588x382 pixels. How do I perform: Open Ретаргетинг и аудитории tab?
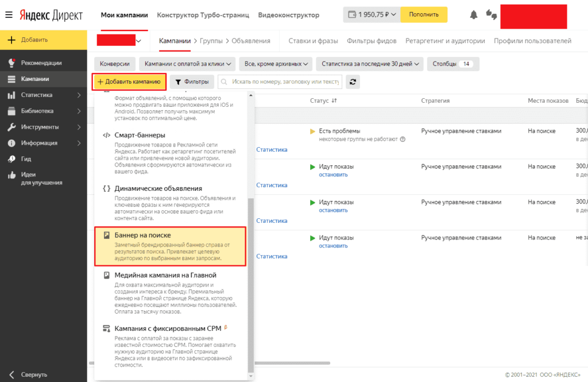(445, 41)
